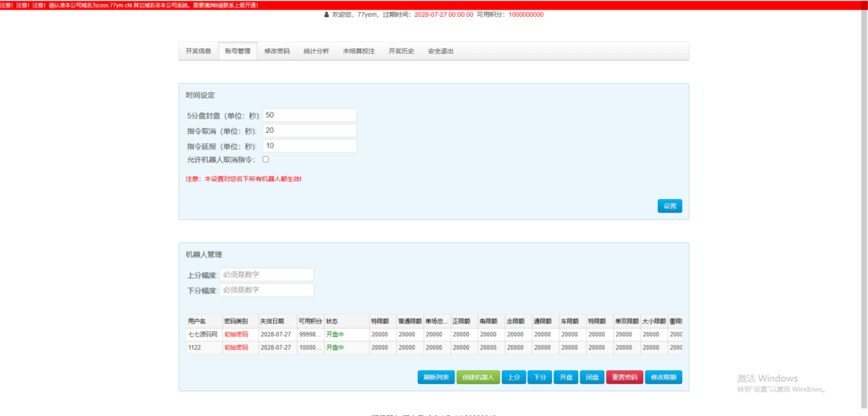The width and height of the screenshot is (868, 416).
Task: Click into the 上分幅度 field
Action: pyautogui.click(x=267, y=275)
